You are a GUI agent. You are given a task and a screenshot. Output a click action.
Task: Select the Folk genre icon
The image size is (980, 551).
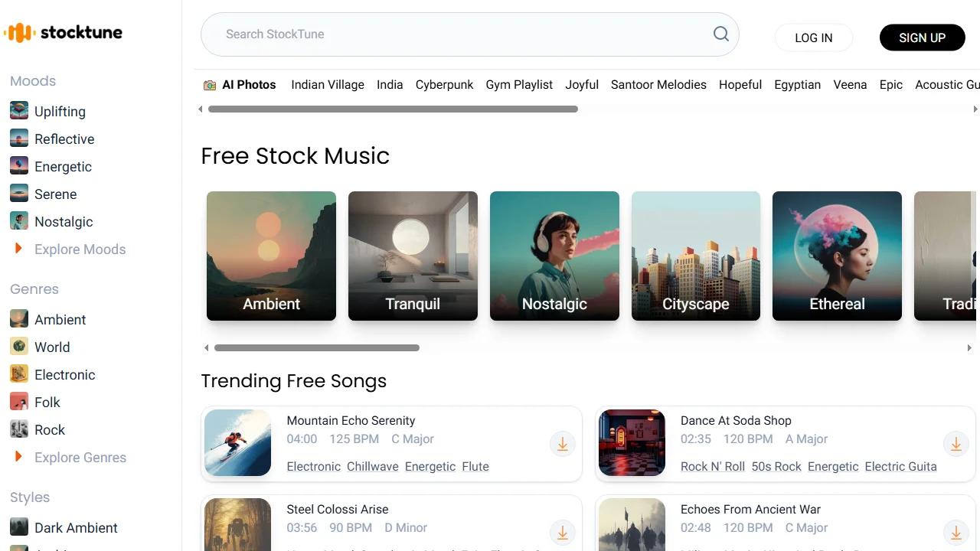(x=18, y=402)
